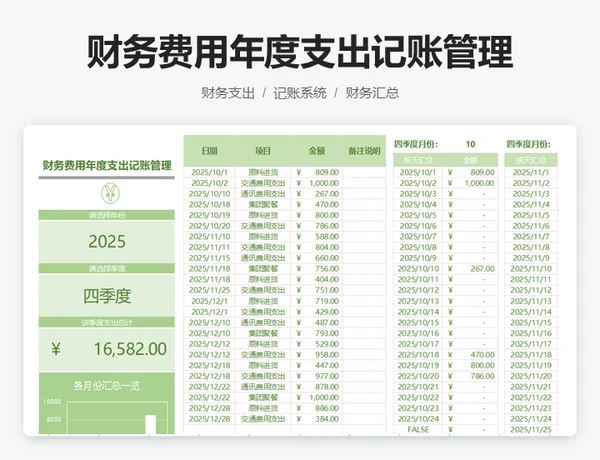
Task: Select the amount cell 447.00
Action: coord(317,365)
